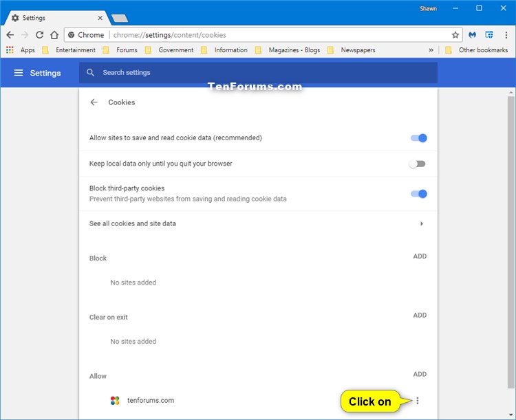Screen dimensions: 516x420
Task: Click the browser forward arrow
Action: (x=25, y=35)
